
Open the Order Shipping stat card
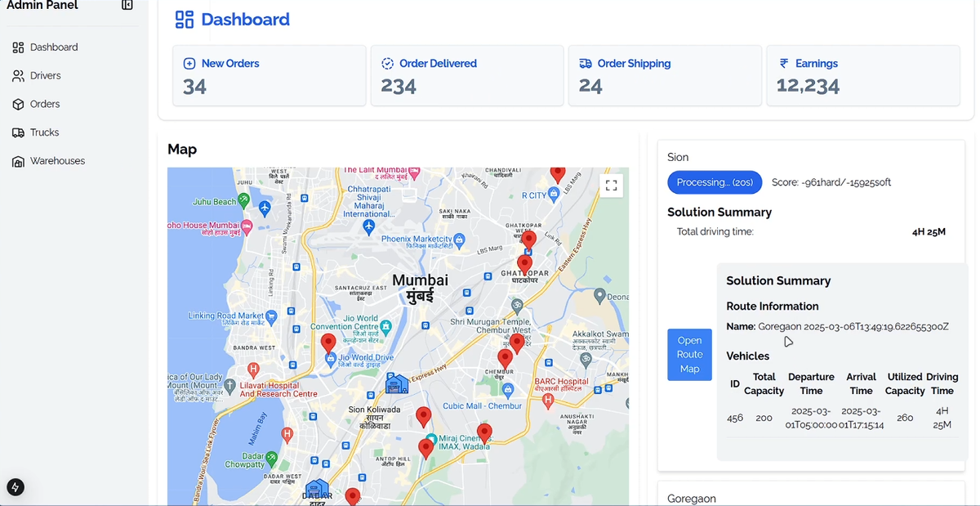[665, 75]
